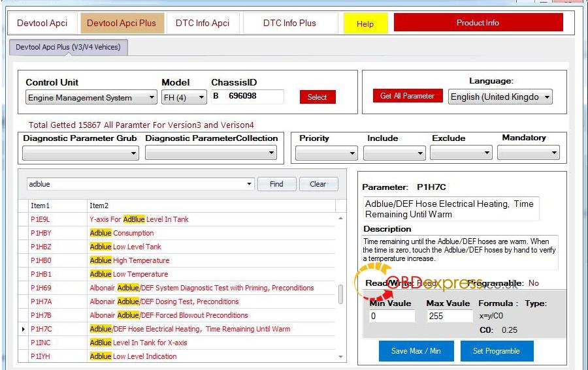The width and height of the screenshot is (588, 370).
Task: Clear the adblue search text
Action: tap(318, 184)
